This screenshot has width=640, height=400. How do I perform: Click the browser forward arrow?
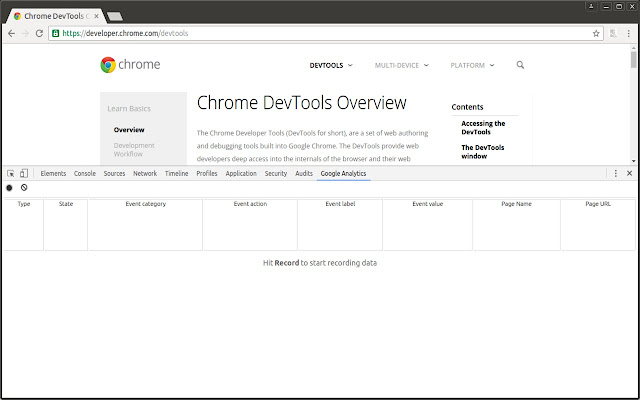click(25, 33)
